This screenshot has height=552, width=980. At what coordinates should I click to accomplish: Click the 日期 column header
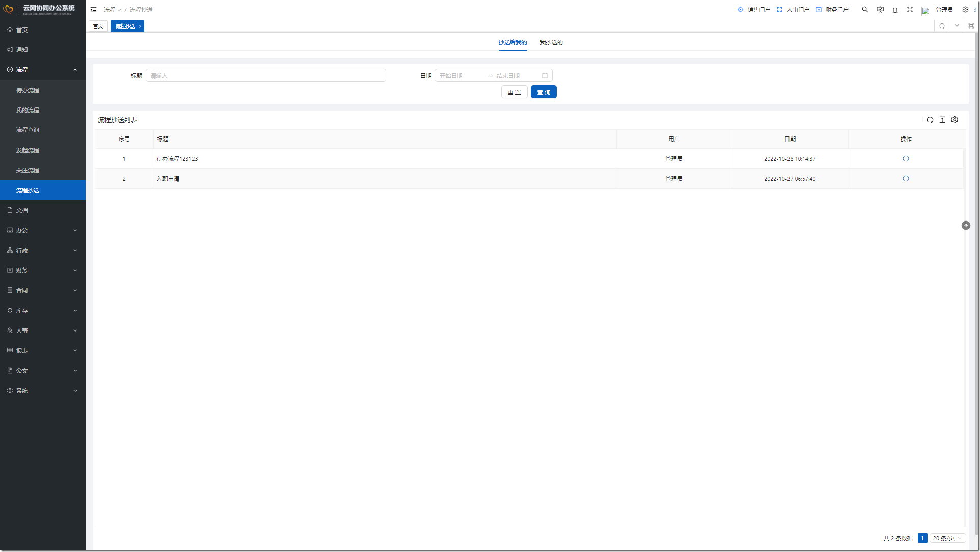(790, 139)
